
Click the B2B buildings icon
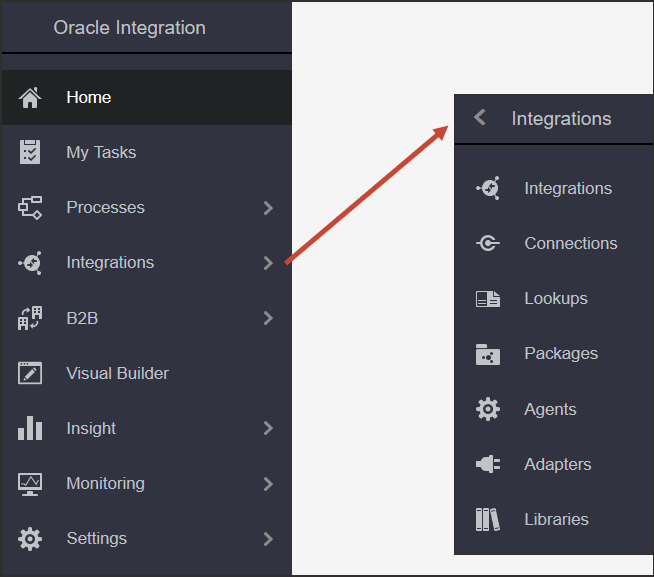[30, 318]
